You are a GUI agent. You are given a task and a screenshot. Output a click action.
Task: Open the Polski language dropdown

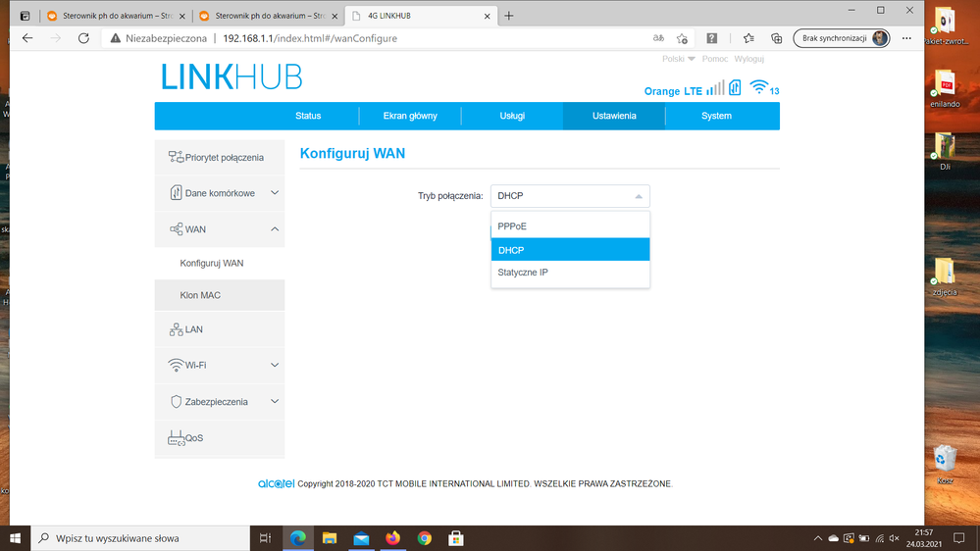click(x=678, y=59)
